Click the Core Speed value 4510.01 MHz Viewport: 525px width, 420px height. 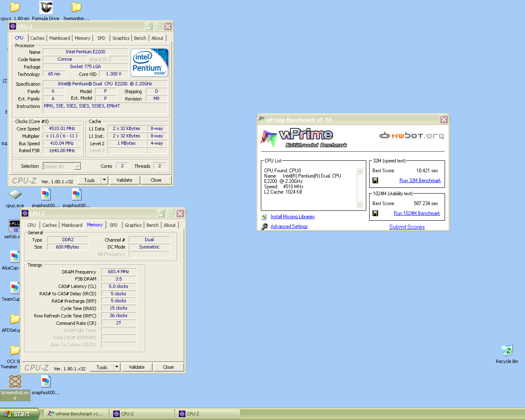(x=62, y=128)
